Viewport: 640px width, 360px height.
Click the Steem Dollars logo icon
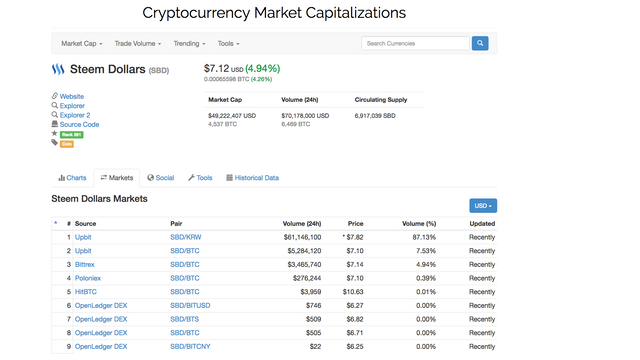(58, 69)
